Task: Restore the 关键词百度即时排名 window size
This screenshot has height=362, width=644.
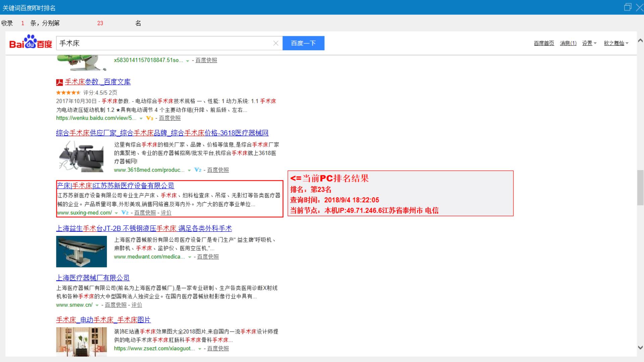Action: click(x=628, y=7)
